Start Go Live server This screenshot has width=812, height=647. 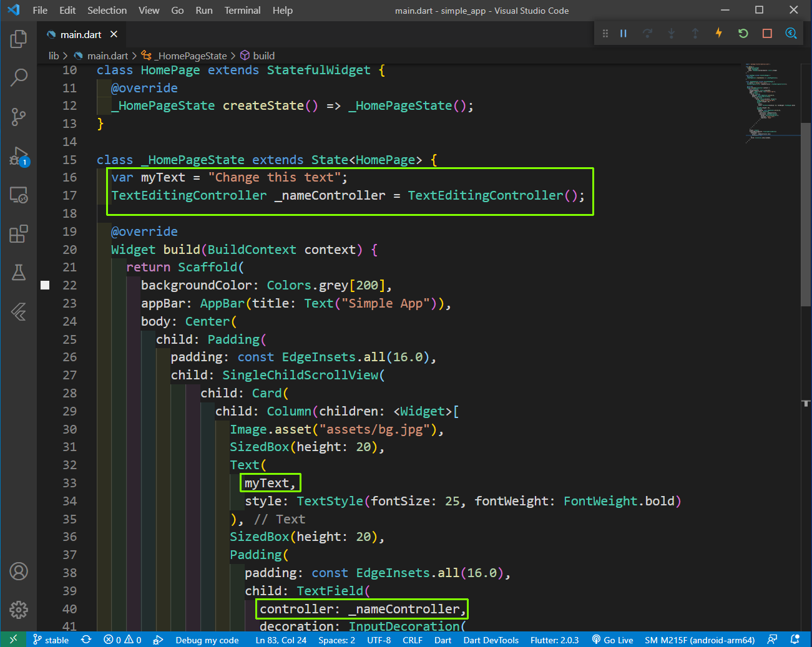[x=612, y=640]
